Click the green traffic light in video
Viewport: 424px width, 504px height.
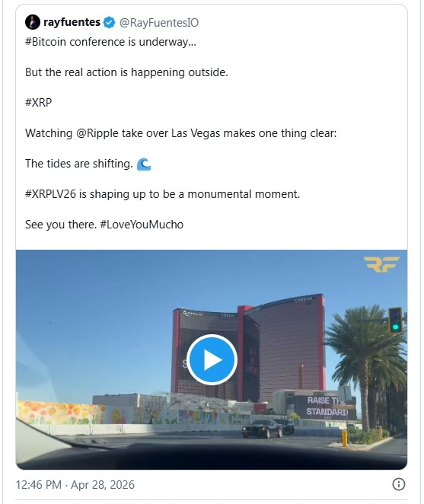(395, 321)
